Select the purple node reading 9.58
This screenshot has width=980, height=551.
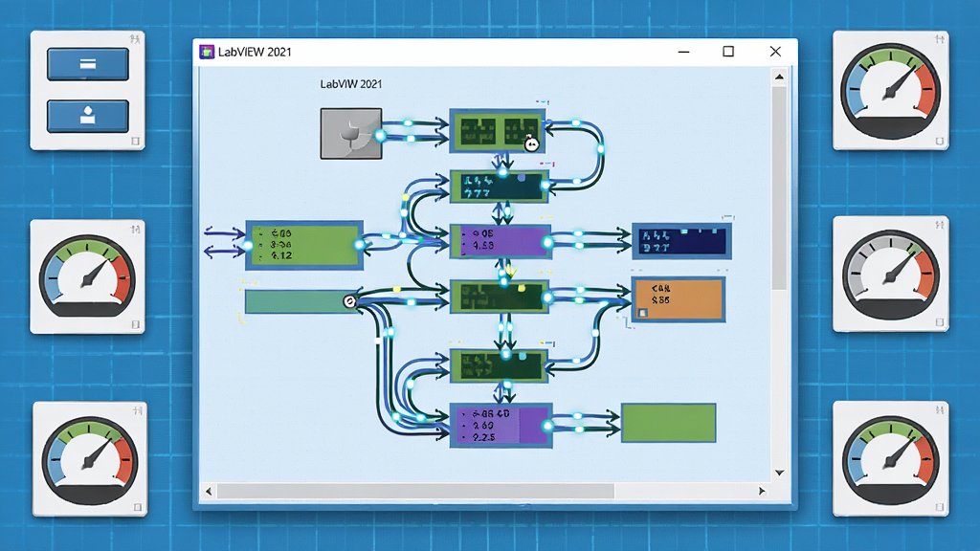coord(501,241)
